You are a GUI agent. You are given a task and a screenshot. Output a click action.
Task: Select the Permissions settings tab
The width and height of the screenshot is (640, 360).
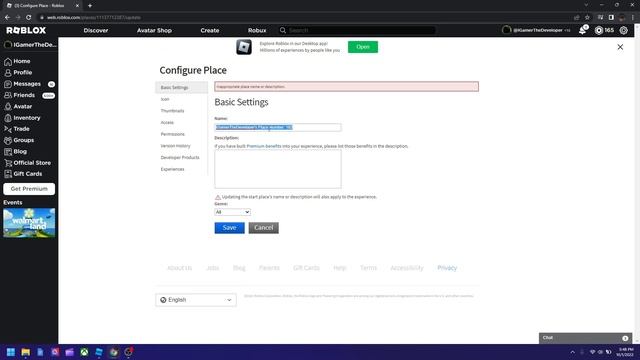click(173, 134)
